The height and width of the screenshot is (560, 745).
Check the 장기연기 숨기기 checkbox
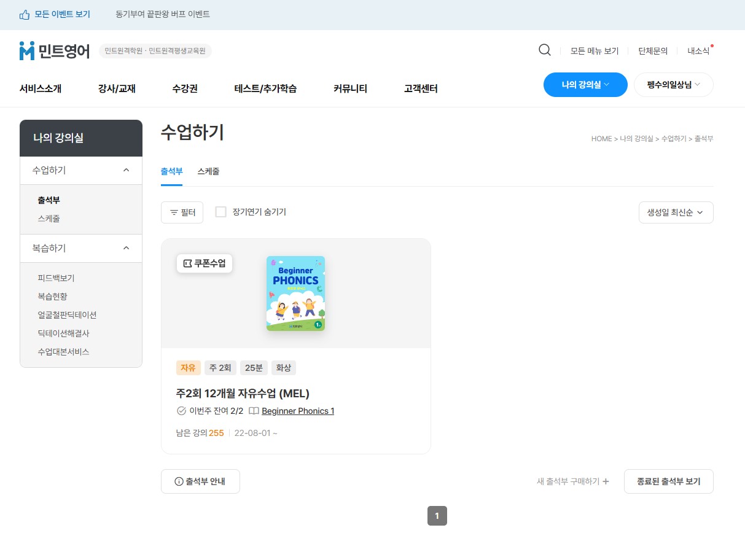point(221,212)
